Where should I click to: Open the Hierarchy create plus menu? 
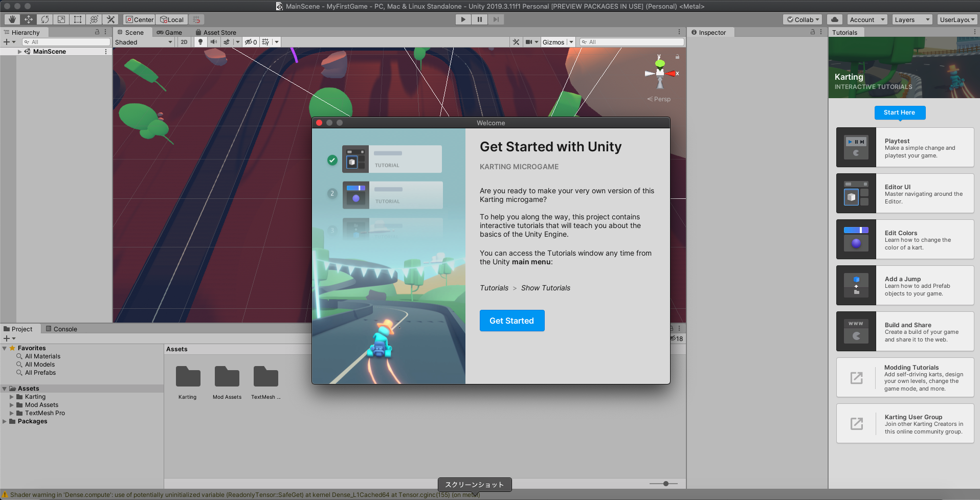pos(9,42)
